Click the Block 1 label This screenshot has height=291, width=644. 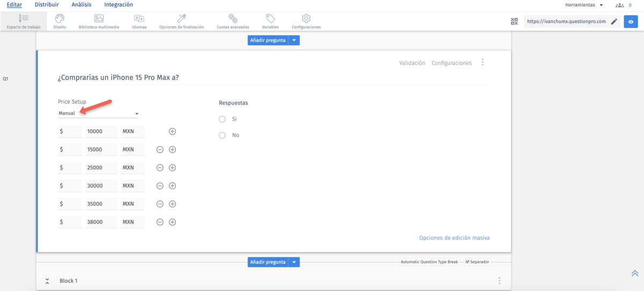click(x=68, y=281)
